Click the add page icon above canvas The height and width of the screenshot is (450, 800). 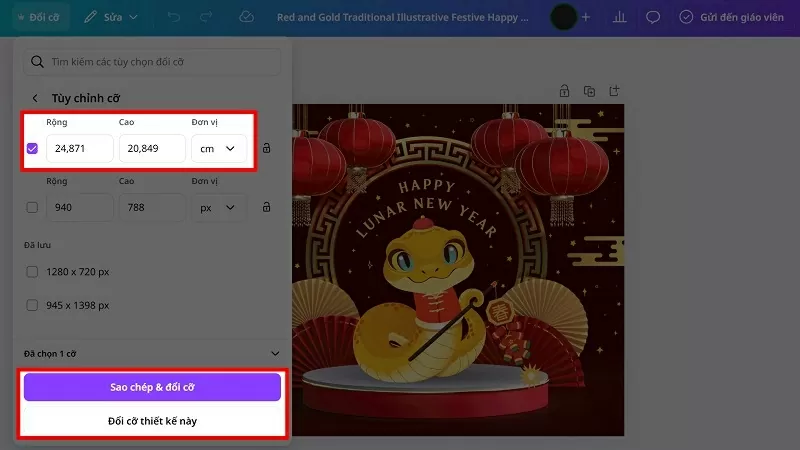615,90
